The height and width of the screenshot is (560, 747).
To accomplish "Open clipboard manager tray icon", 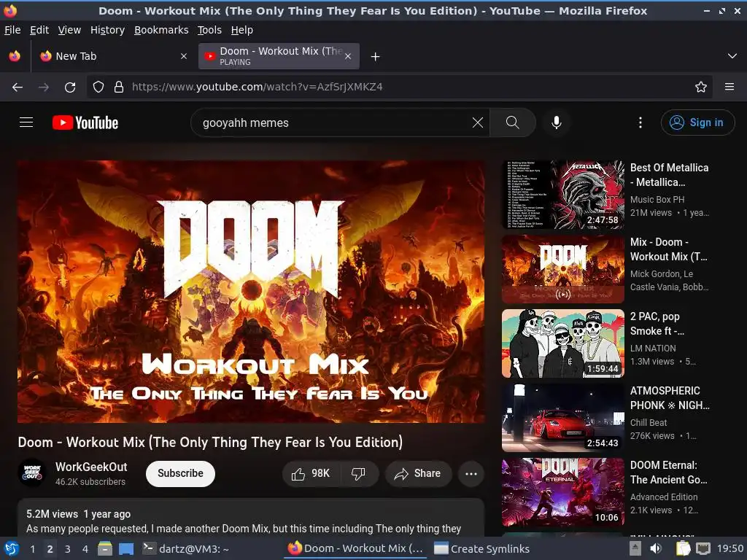I will 683,549.
